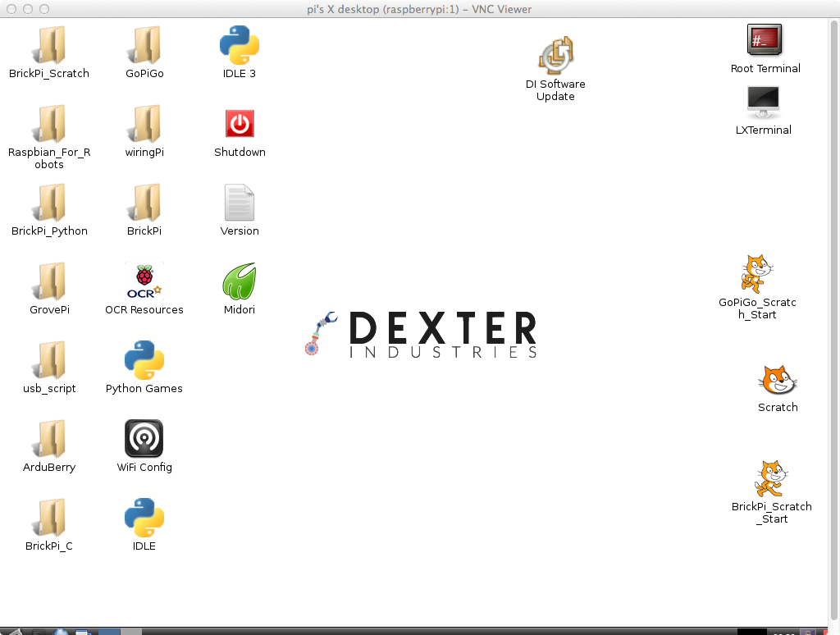The width and height of the screenshot is (840, 635).
Task: Launch Python Games icon
Action: (144, 360)
